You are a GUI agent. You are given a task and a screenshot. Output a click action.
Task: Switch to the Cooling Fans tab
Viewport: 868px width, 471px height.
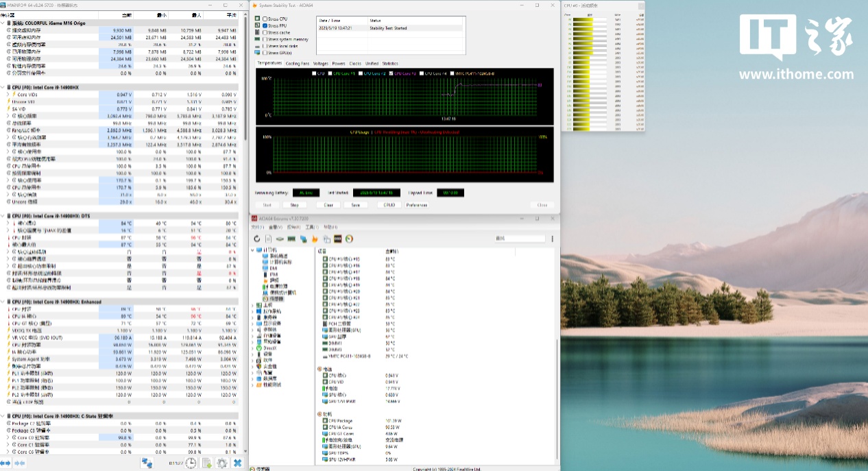tap(298, 63)
